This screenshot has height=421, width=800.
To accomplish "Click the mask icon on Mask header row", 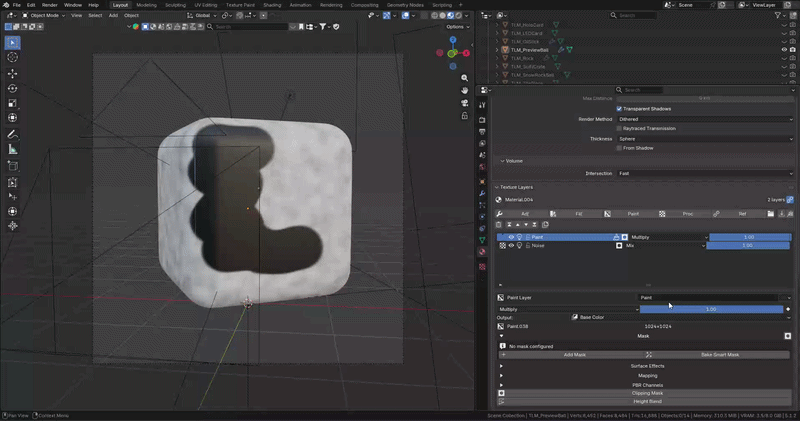I will [788, 336].
